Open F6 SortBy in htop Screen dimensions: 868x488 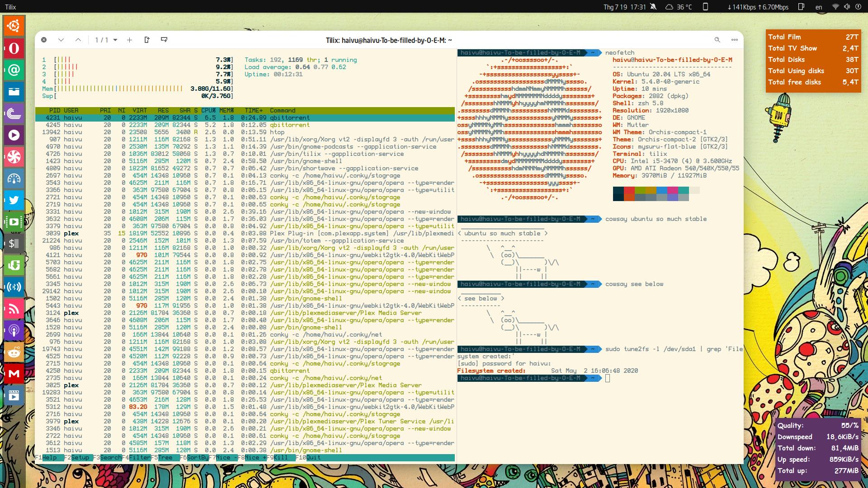tap(194, 457)
